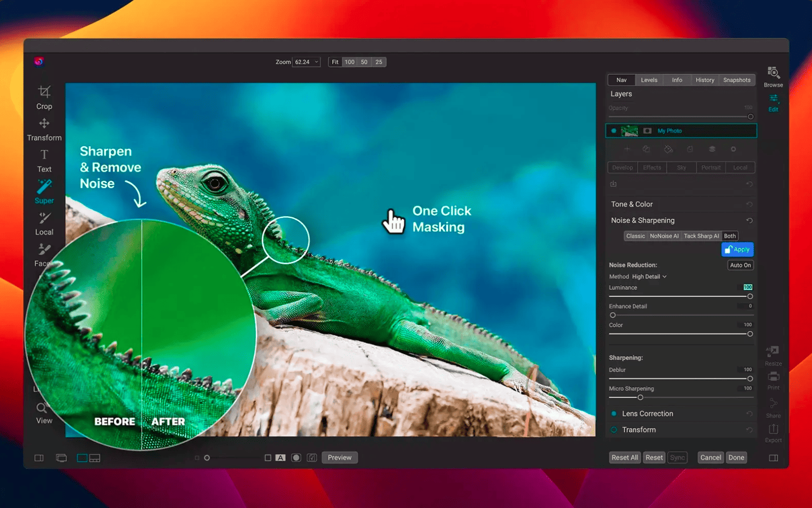The image size is (812, 508).
Task: Set zoom to Fit
Action: (335, 62)
